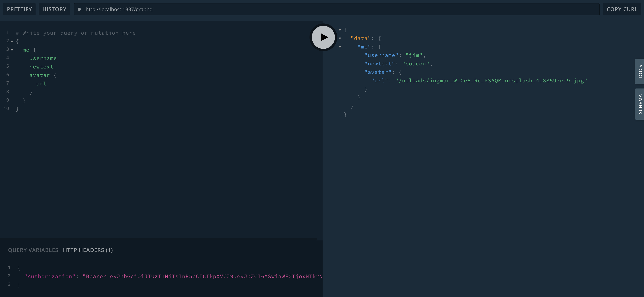The width and height of the screenshot is (644, 297).
Task: Open the HISTORY panel
Action: 54,9
